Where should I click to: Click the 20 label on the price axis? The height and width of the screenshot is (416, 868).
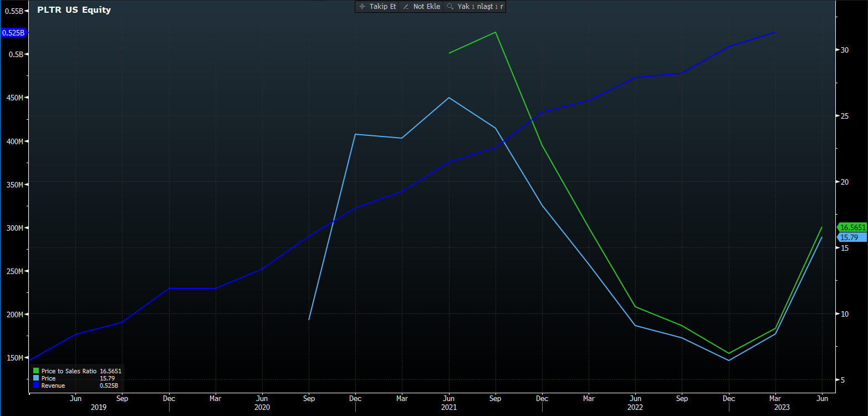844,182
